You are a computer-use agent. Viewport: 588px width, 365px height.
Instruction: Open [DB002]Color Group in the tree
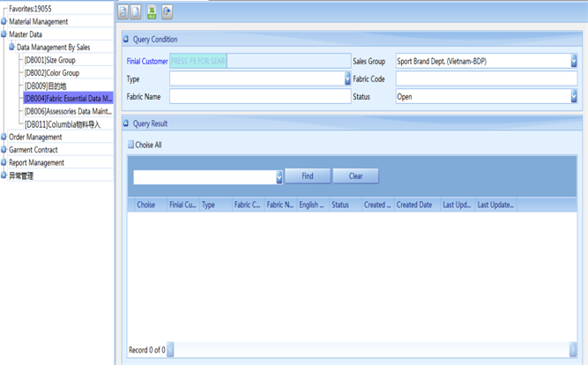[52, 73]
